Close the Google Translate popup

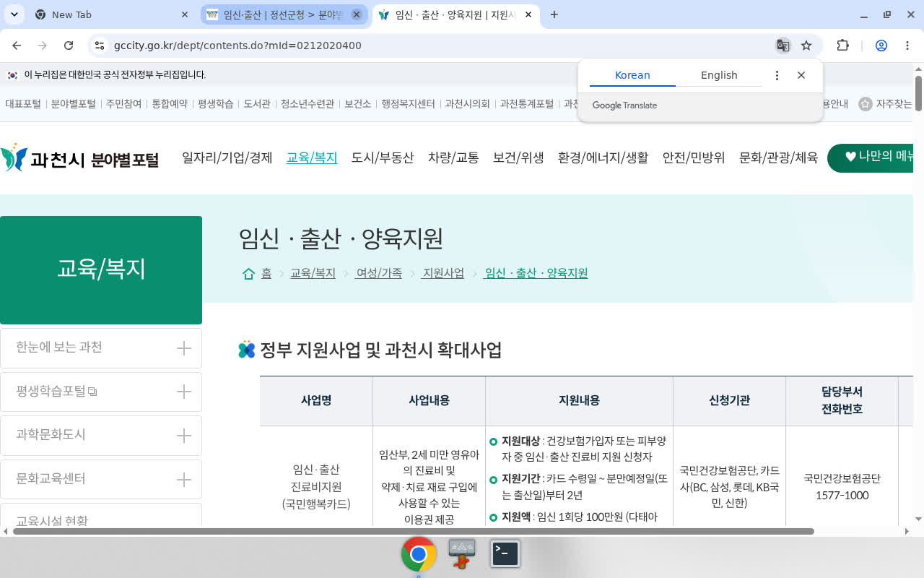pyautogui.click(x=801, y=75)
